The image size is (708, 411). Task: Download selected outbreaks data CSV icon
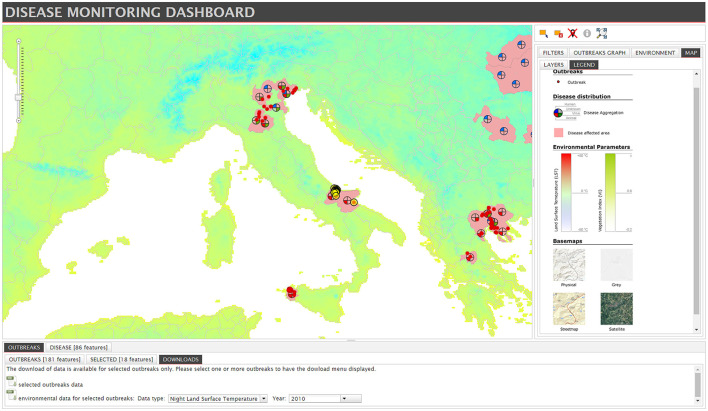[x=11, y=381]
